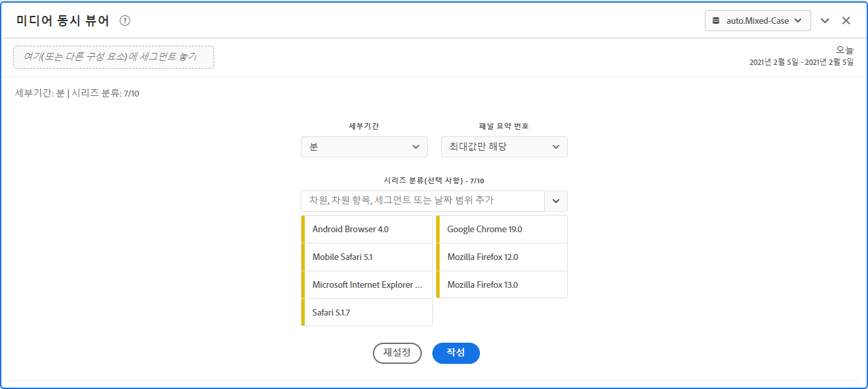Click the segment drop zone area
868x389 pixels.
[x=114, y=57]
